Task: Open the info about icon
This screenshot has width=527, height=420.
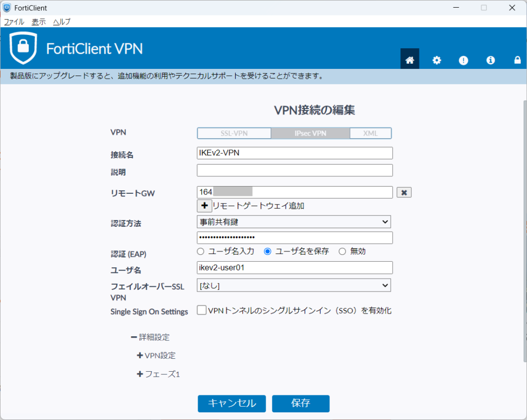Action: 490,60
